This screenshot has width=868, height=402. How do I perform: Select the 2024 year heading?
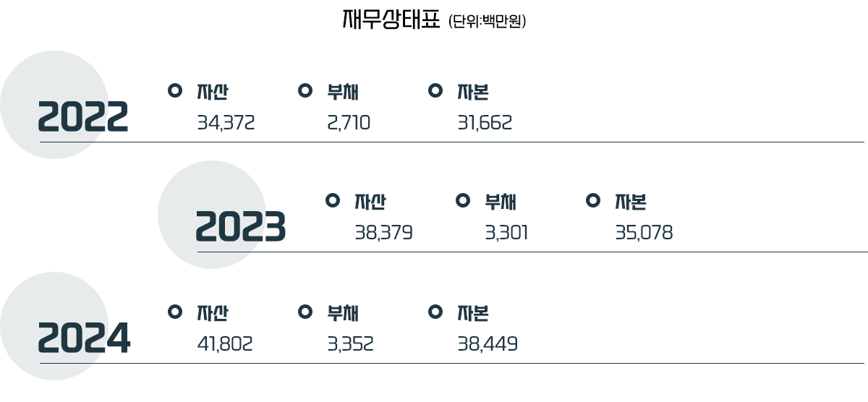point(84,338)
